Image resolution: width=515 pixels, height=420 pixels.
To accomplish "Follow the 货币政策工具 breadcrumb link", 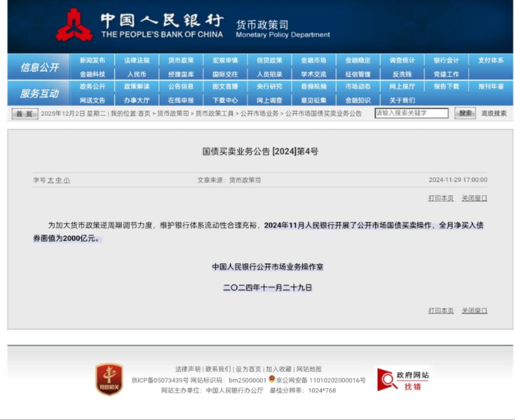I will tap(215, 114).
